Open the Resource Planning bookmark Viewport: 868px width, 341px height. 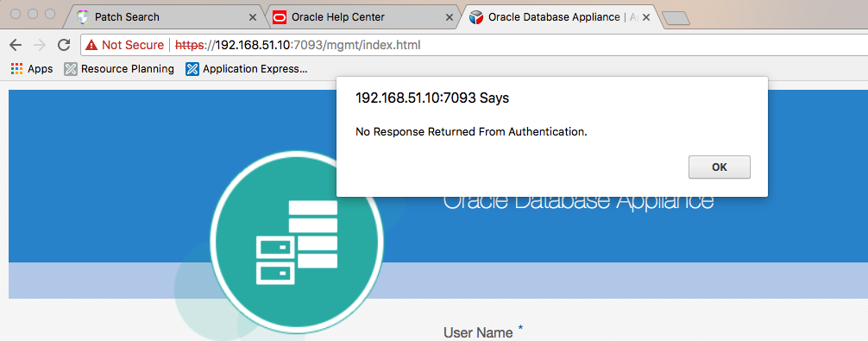point(119,69)
